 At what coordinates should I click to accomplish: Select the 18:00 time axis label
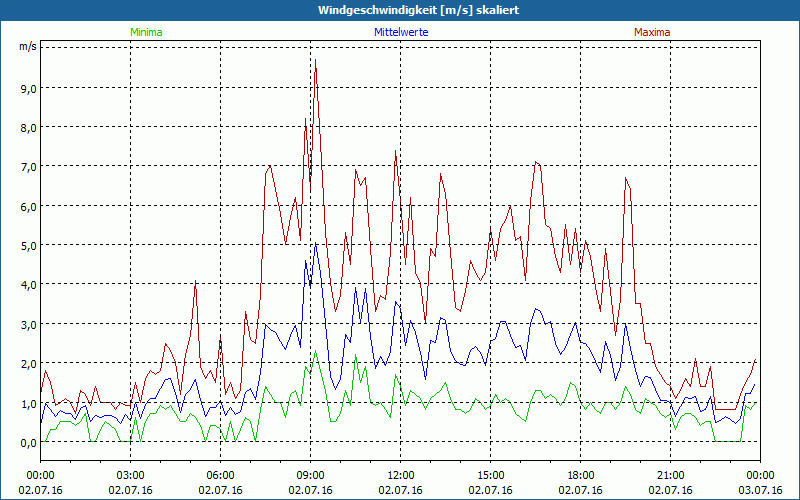tap(581, 475)
